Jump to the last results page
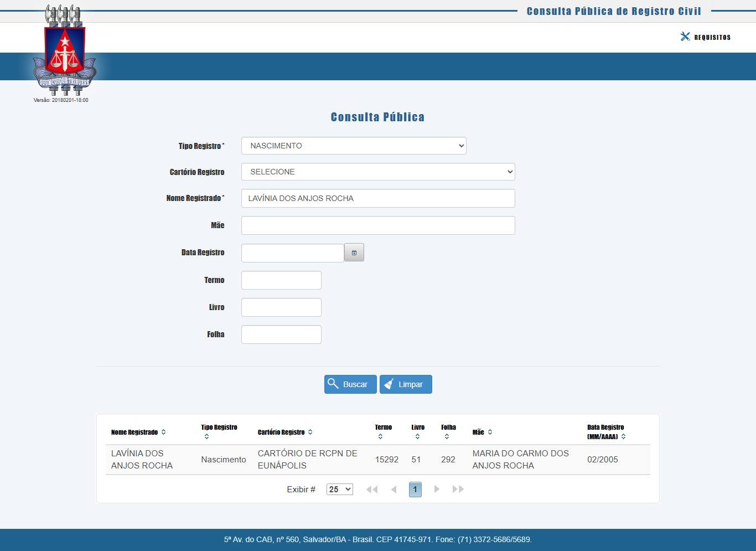 458,490
